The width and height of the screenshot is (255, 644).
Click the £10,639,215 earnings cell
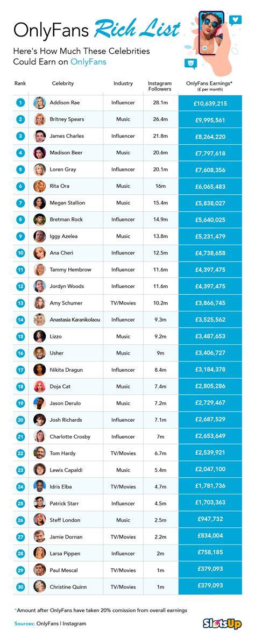(x=210, y=103)
